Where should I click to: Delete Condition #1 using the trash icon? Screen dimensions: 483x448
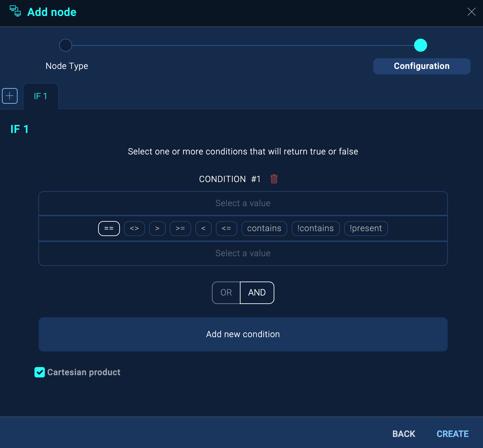click(274, 179)
